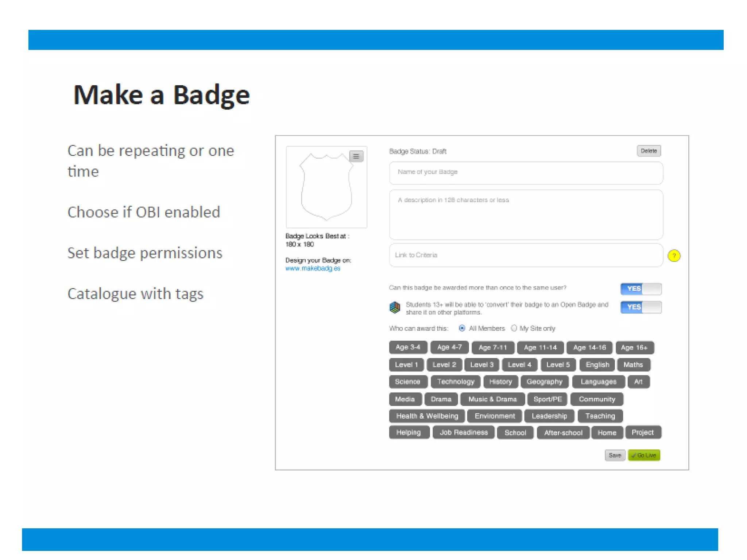747x560 pixels.
Task: Select the All Members radio button
Action: 462,328
